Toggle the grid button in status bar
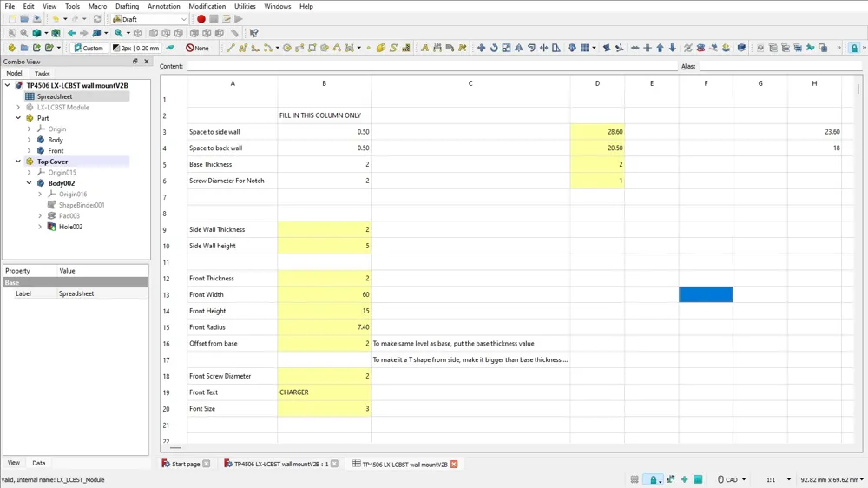This screenshot has height=488, width=868. point(635,479)
